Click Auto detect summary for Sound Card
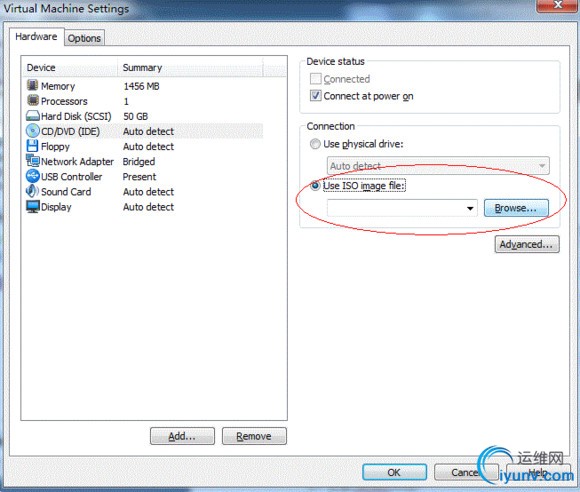The image size is (580, 492). 148,192
